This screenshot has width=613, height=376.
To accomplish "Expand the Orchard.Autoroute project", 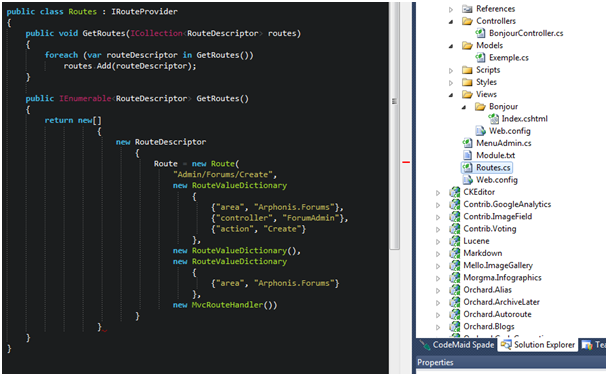I will pyautogui.click(x=438, y=315).
